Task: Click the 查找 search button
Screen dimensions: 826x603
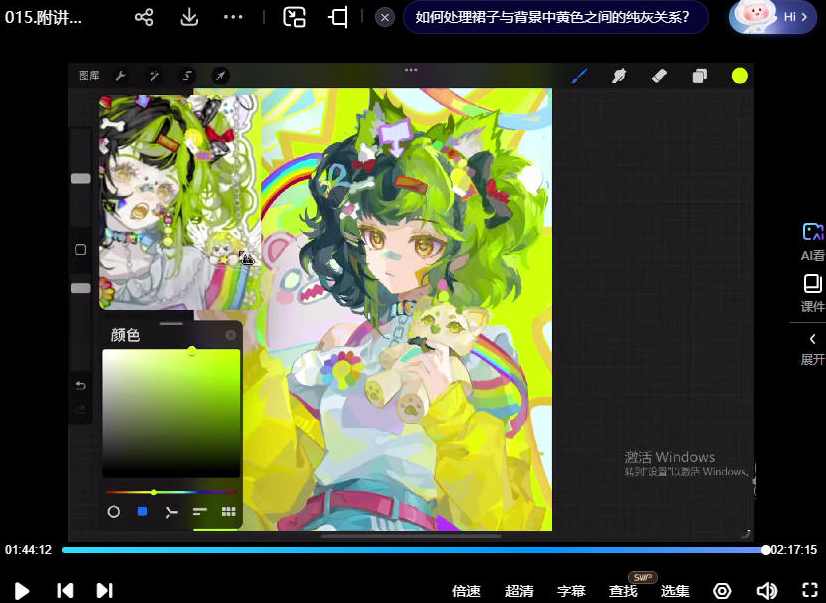Action: [x=622, y=591]
